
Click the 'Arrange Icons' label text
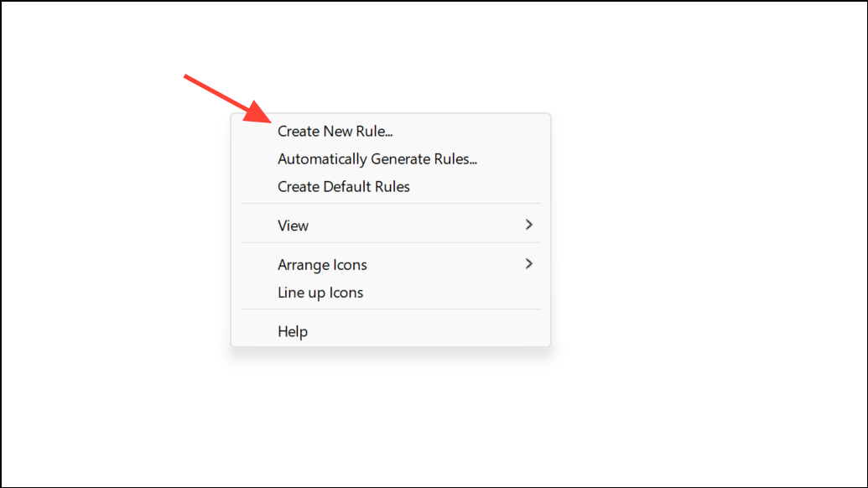point(322,264)
